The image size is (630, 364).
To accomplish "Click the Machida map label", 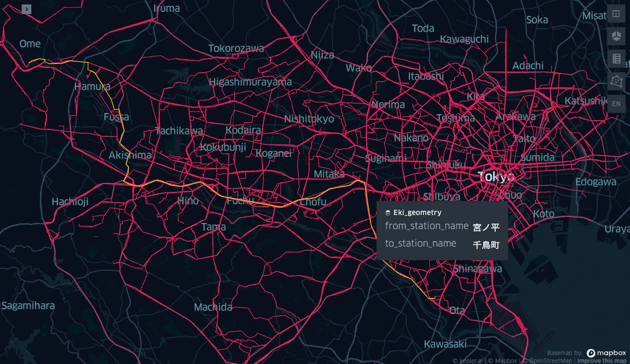I will point(213,308).
